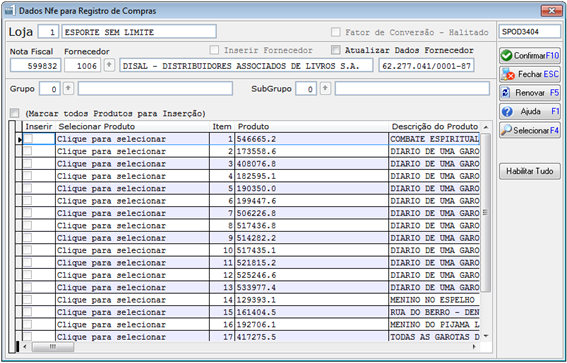Image resolution: width=567 pixels, height=363 pixels.
Task: Click the Grupo lookup arrow icon
Action: (68, 89)
